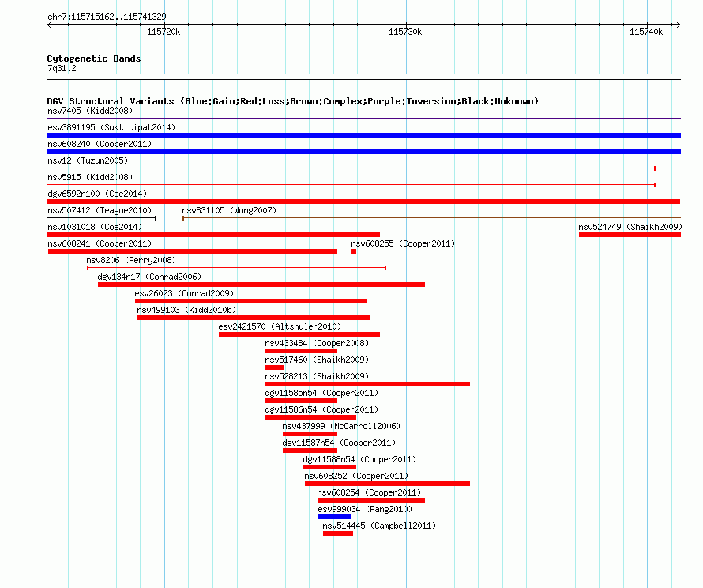This screenshot has height=588, width=703.
Task: Open nsv608255 (Cooper2011) variant label
Action: point(403,243)
